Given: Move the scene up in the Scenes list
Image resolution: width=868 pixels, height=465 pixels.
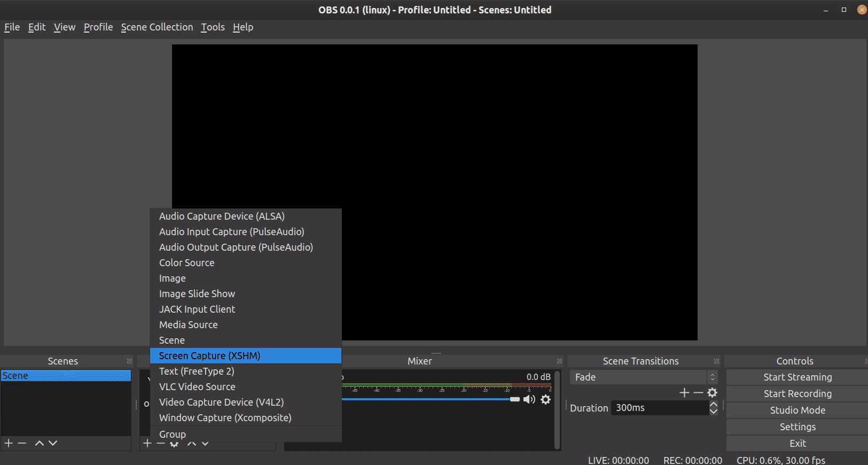Looking at the screenshot, I should [40, 443].
